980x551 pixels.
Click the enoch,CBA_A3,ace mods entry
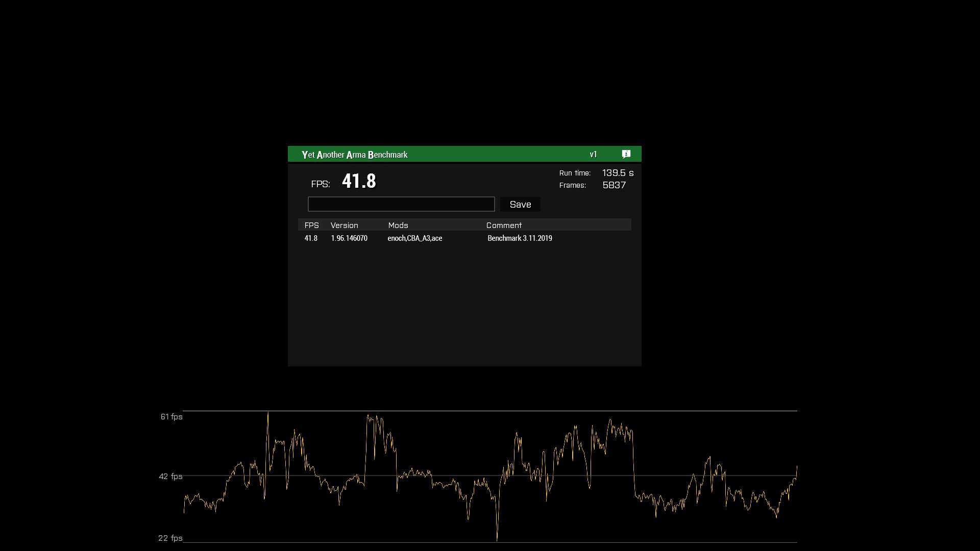(x=414, y=238)
